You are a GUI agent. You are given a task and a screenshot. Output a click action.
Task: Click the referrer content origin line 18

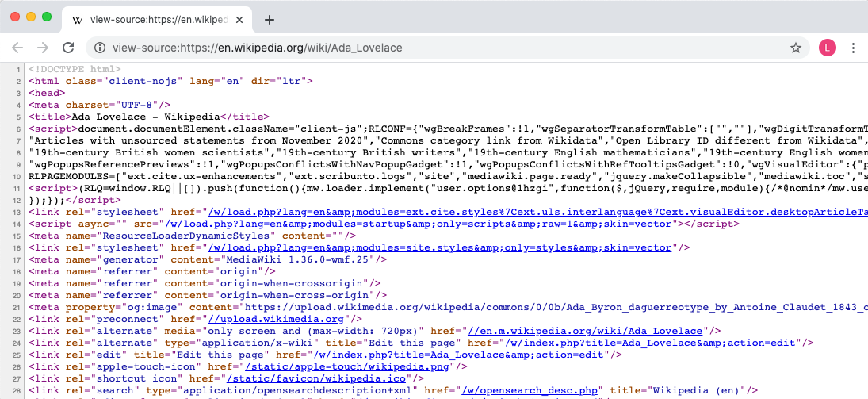(151, 271)
